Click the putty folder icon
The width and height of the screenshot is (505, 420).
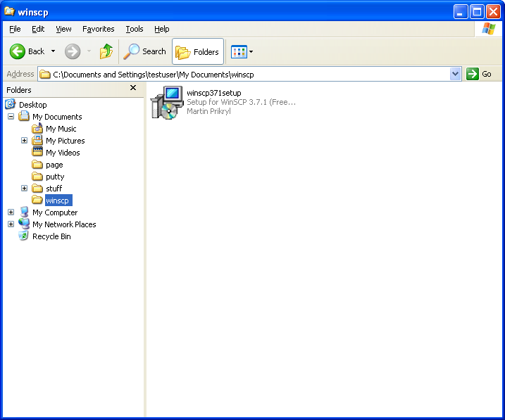(37, 177)
